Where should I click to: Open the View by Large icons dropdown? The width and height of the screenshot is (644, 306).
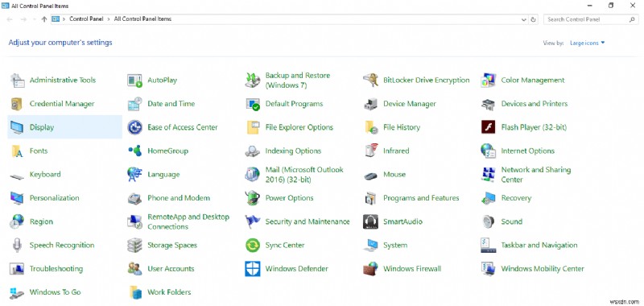[x=588, y=43]
